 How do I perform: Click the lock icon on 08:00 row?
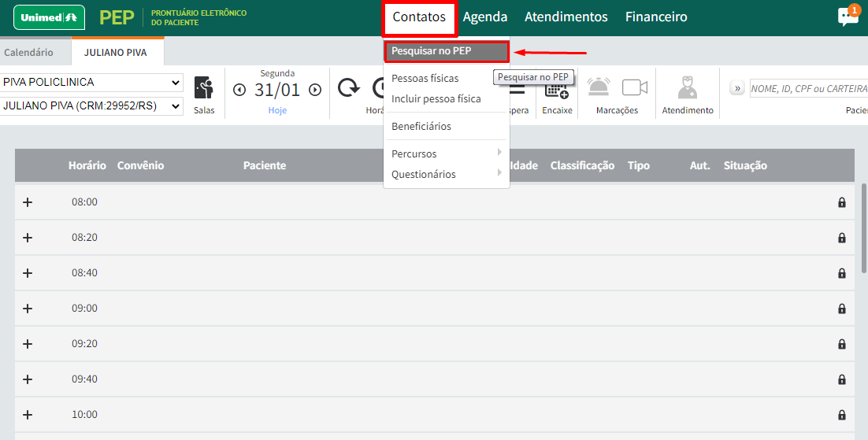pos(842,202)
